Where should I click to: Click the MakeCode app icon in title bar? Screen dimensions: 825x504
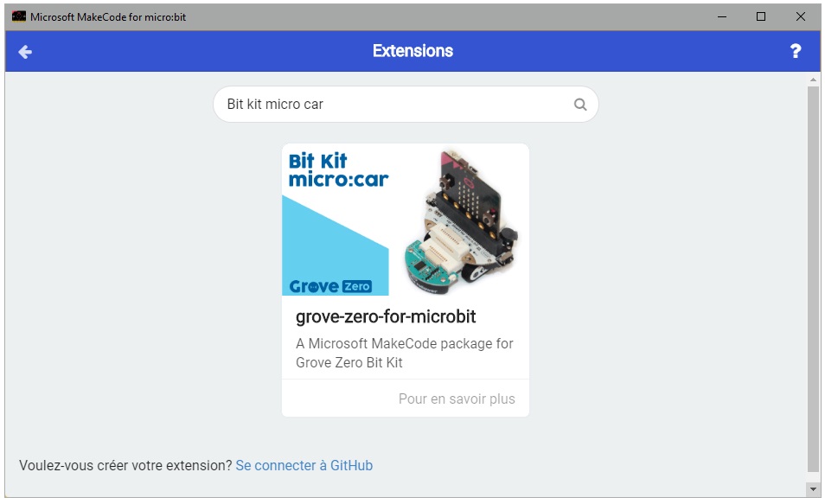tap(19, 16)
